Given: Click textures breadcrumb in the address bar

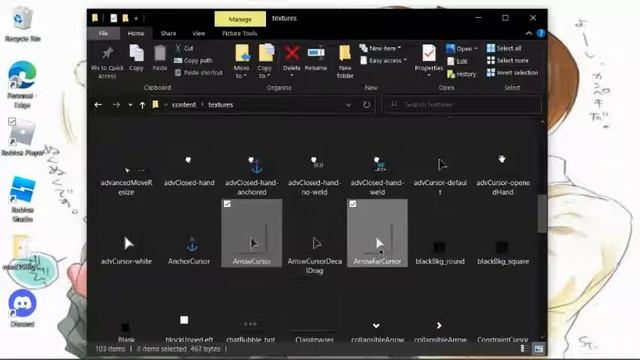Looking at the screenshot, I should [x=221, y=104].
